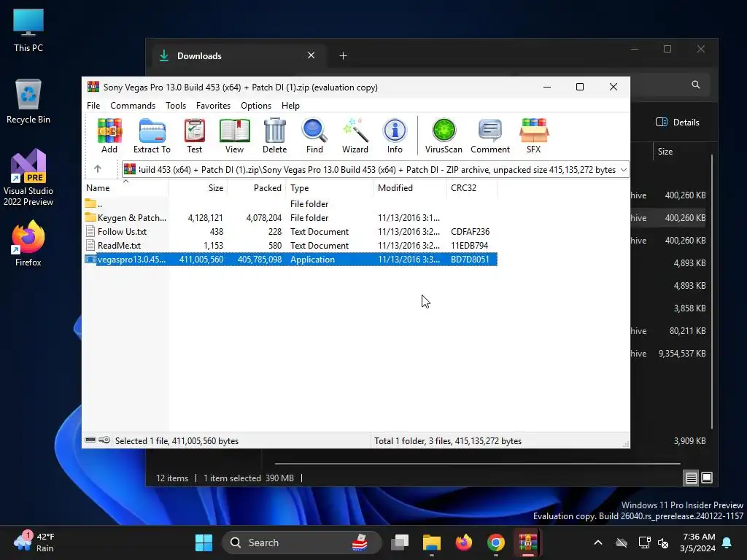Show archive Info
The image size is (747, 560).
pyautogui.click(x=395, y=136)
